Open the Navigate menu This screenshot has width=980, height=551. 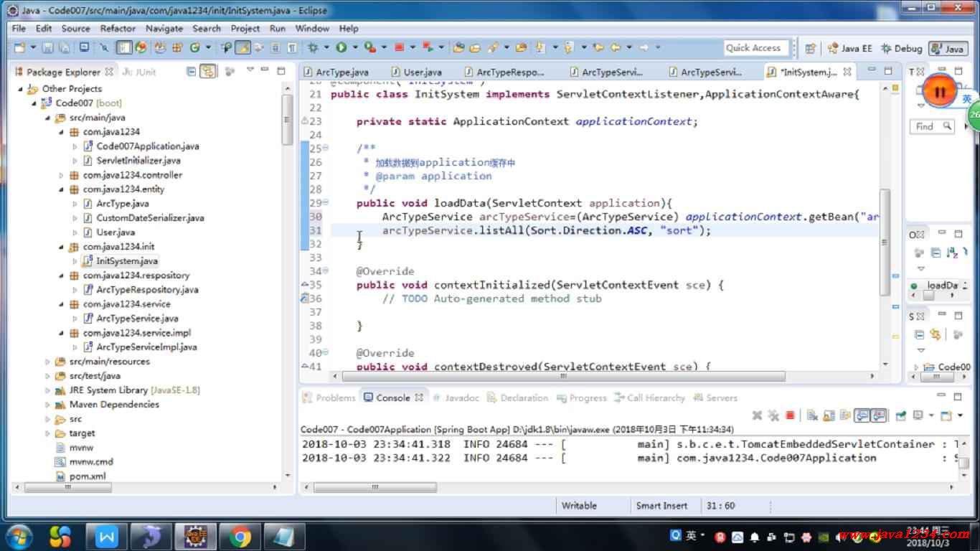(164, 29)
